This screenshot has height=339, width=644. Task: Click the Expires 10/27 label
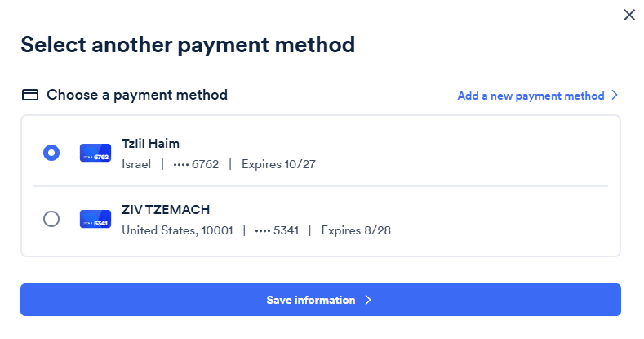(278, 164)
